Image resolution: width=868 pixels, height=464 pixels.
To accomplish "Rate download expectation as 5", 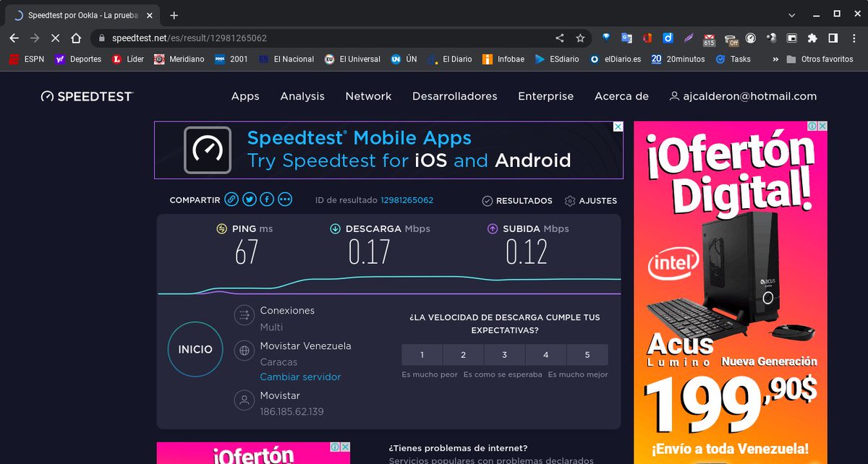I will click(587, 355).
